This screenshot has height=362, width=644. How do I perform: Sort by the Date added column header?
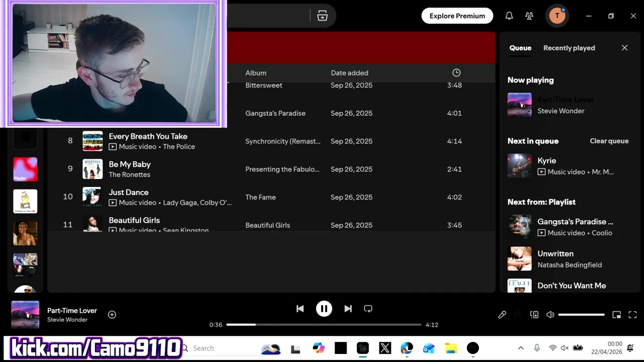(x=350, y=73)
